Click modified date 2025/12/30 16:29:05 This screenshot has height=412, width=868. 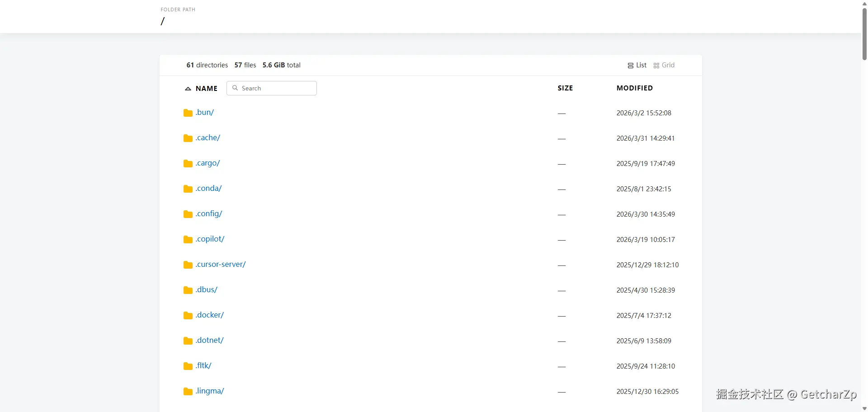click(647, 392)
